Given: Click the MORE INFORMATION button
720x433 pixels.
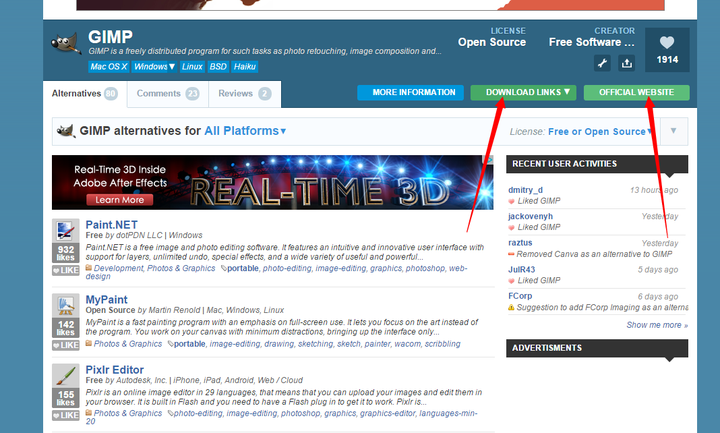Looking at the screenshot, I should (x=411, y=92).
